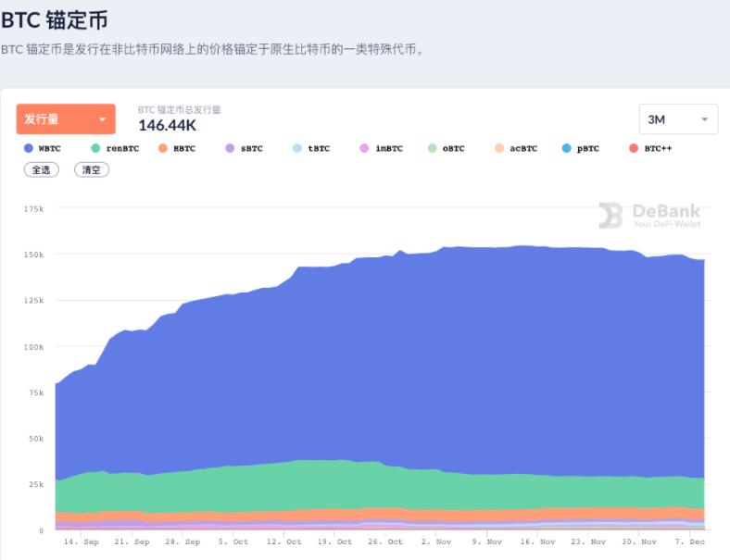The width and height of the screenshot is (730, 560).
Task: Click the 2. Nov x-axis label
Action: (x=436, y=541)
